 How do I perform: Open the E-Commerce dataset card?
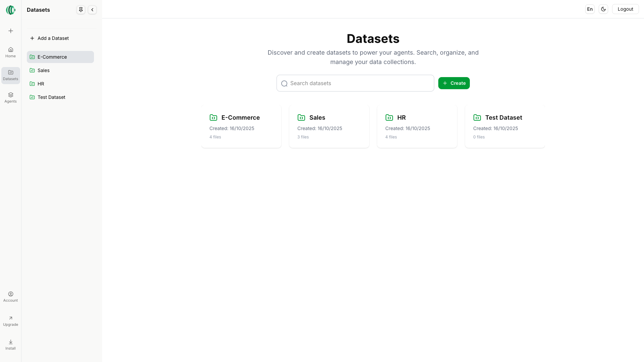tap(241, 126)
